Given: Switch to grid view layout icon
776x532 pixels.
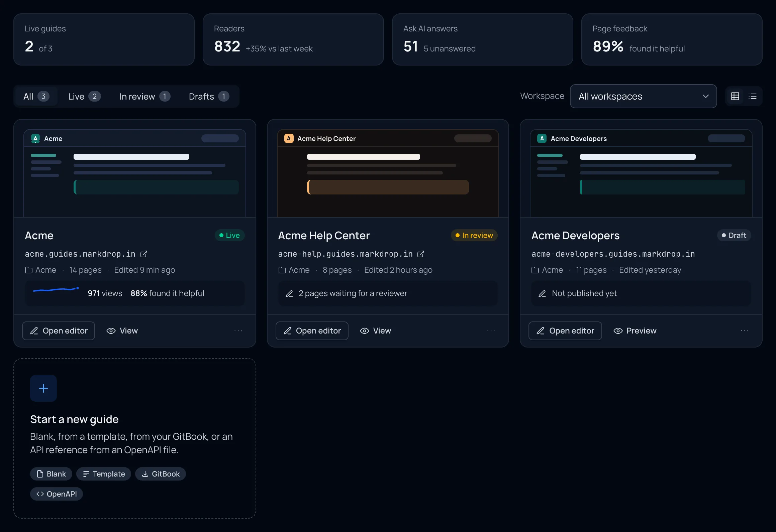Looking at the screenshot, I should click(735, 96).
